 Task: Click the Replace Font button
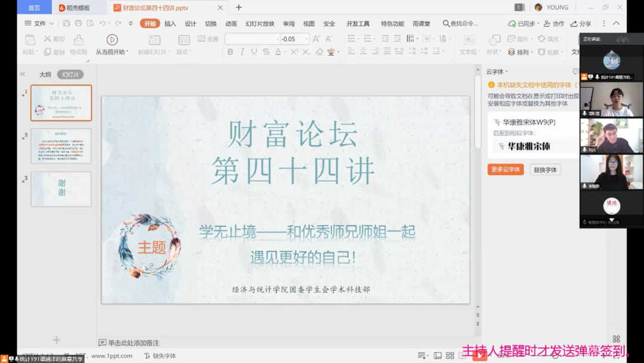point(544,170)
